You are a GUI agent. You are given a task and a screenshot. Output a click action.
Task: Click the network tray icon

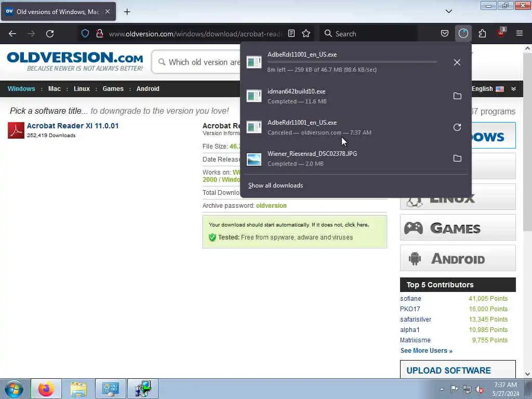point(467,390)
